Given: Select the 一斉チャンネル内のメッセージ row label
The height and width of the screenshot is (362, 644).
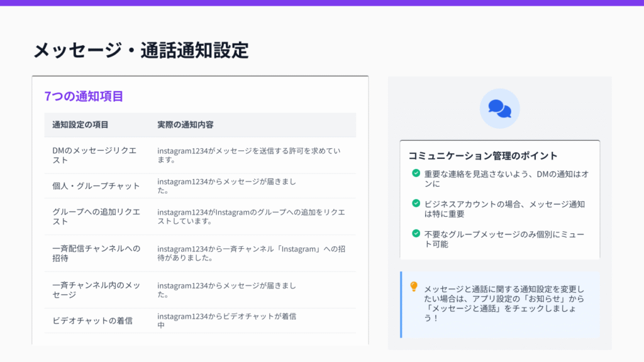Looking at the screenshot, I should [x=96, y=290].
